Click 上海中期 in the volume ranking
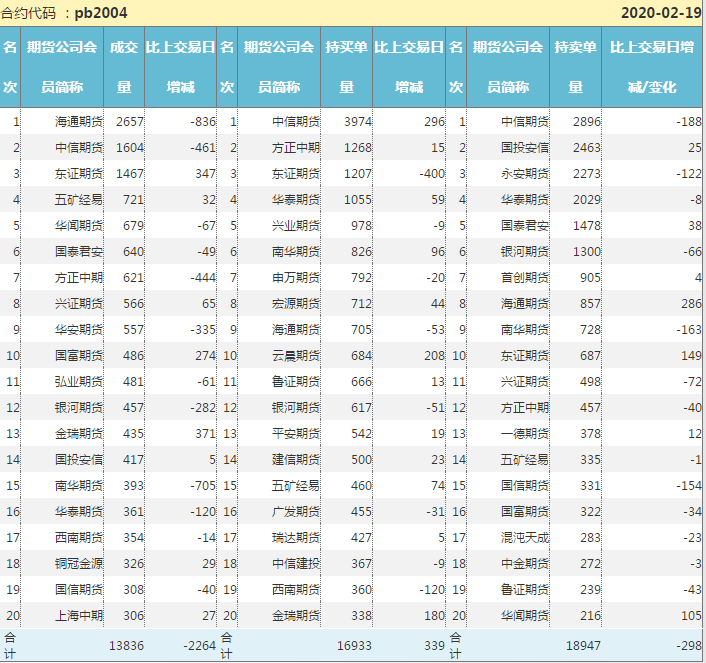The width and height of the screenshot is (706, 663). pyautogui.click(x=79, y=616)
